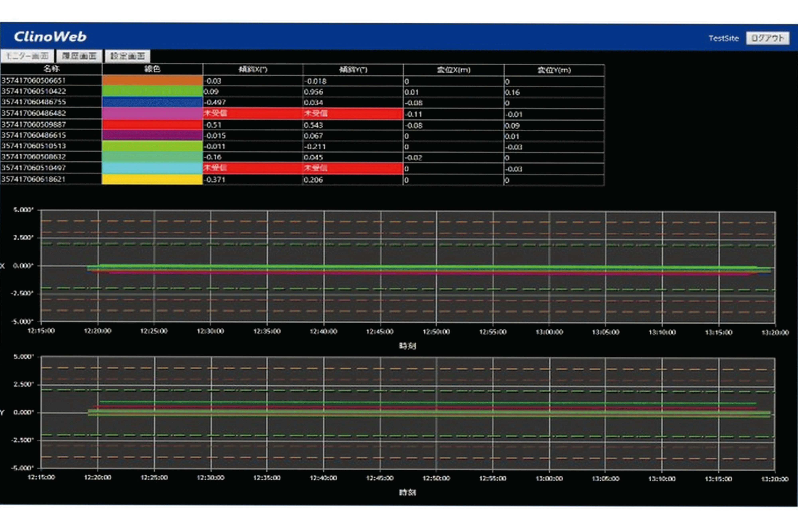Click cyan swatch for sensor 357417060510497
798x532 pixels.
coord(152,168)
